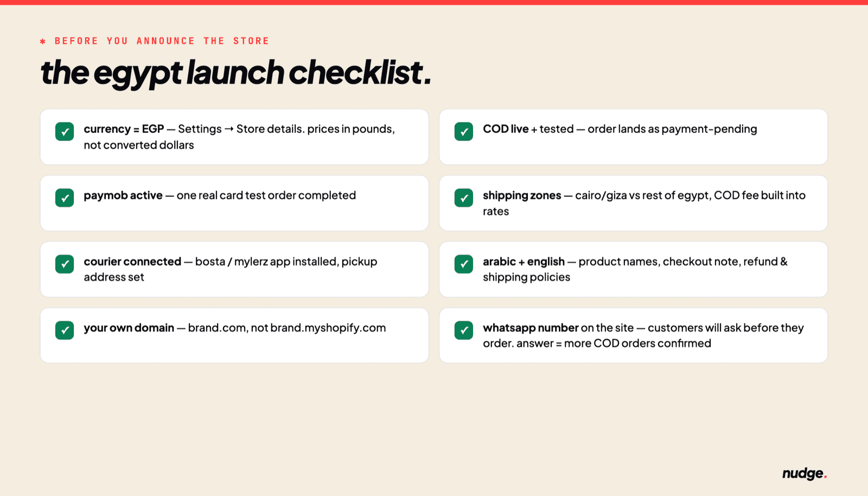Click the "the egypt launch checklist." heading
This screenshot has height=496, width=868.
tap(236, 73)
